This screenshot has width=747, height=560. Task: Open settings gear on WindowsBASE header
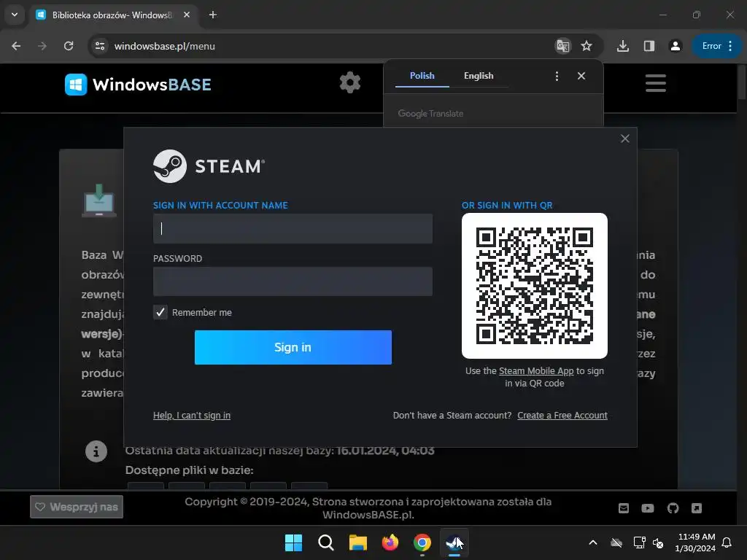[350, 83]
